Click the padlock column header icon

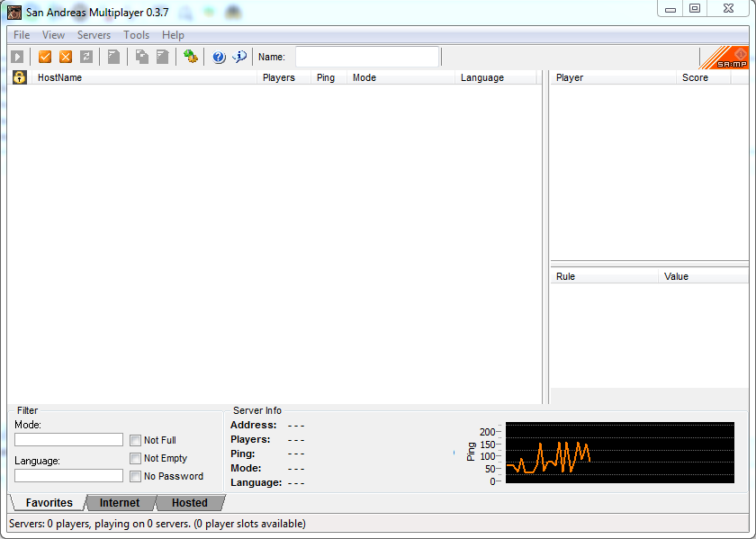coord(19,77)
